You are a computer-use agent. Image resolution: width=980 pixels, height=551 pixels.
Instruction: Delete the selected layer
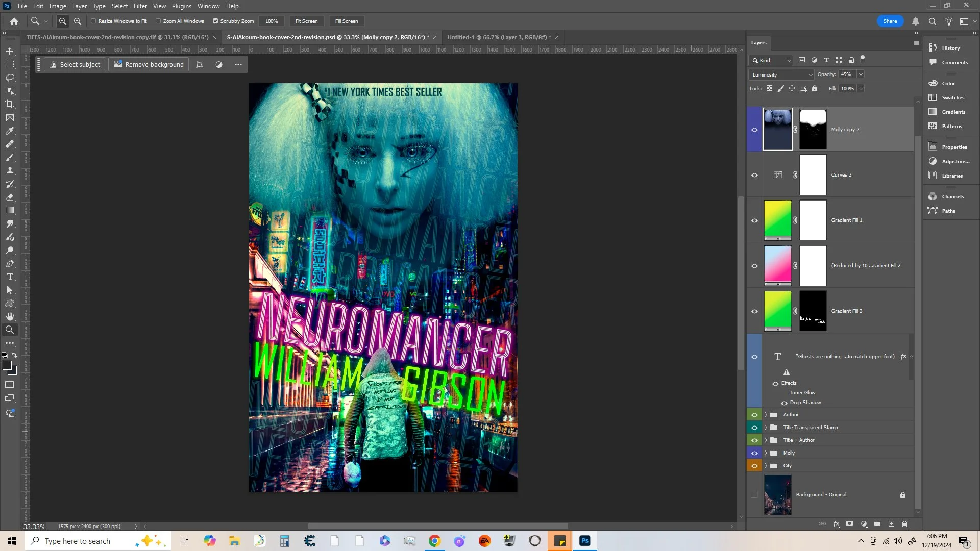[904, 524]
